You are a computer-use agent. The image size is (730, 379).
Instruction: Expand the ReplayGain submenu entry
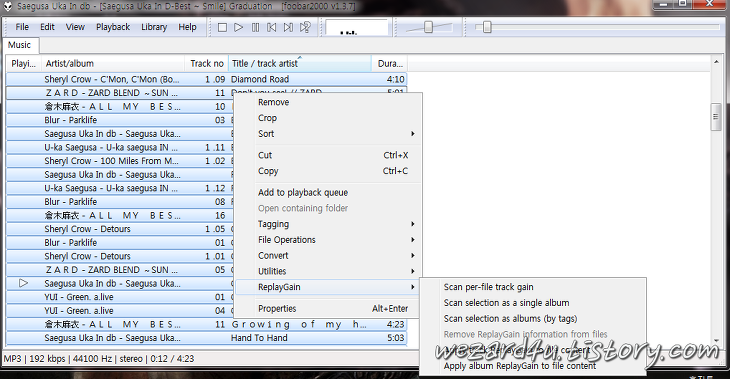coord(328,287)
